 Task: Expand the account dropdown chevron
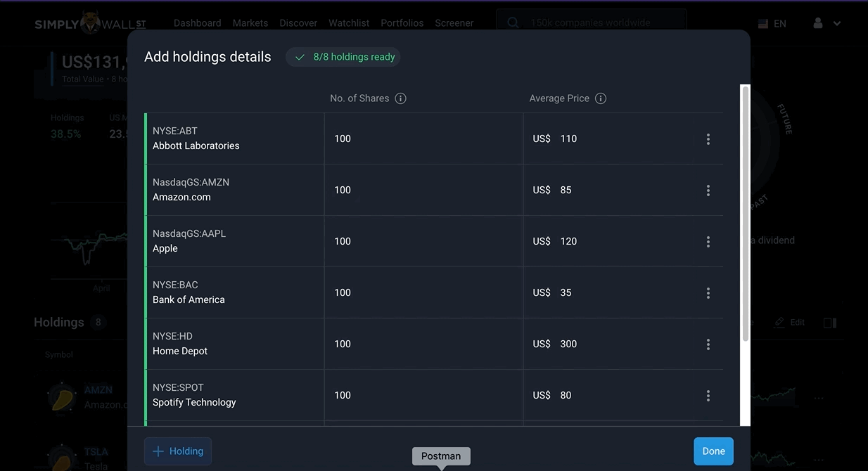tap(837, 23)
